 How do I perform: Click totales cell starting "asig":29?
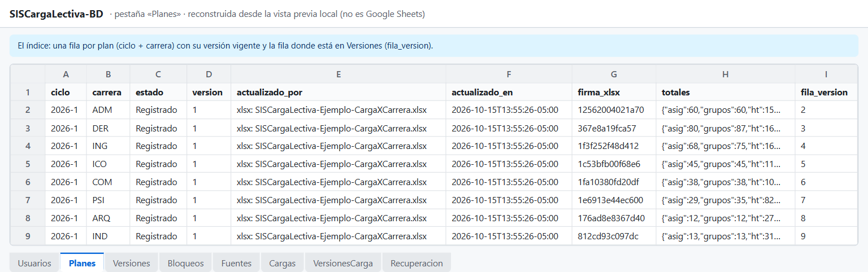tap(726, 200)
